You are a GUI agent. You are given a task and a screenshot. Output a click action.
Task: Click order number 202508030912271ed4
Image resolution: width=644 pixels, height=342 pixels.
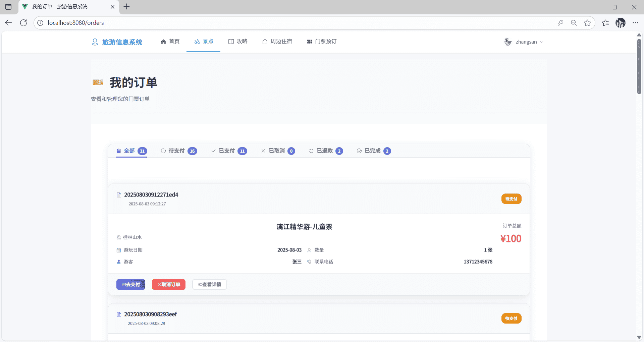[151, 195]
